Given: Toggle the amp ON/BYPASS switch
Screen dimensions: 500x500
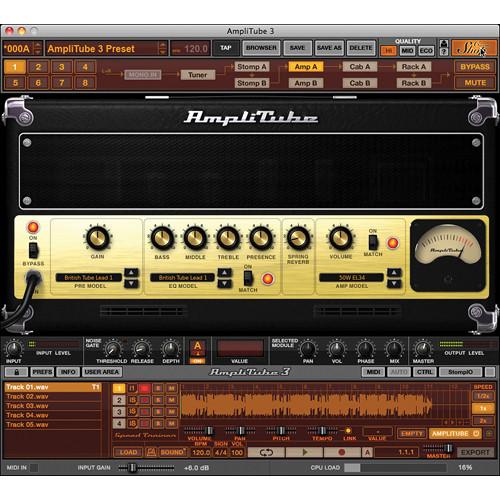Looking at the screenshot, I should [x=33, y=250].
